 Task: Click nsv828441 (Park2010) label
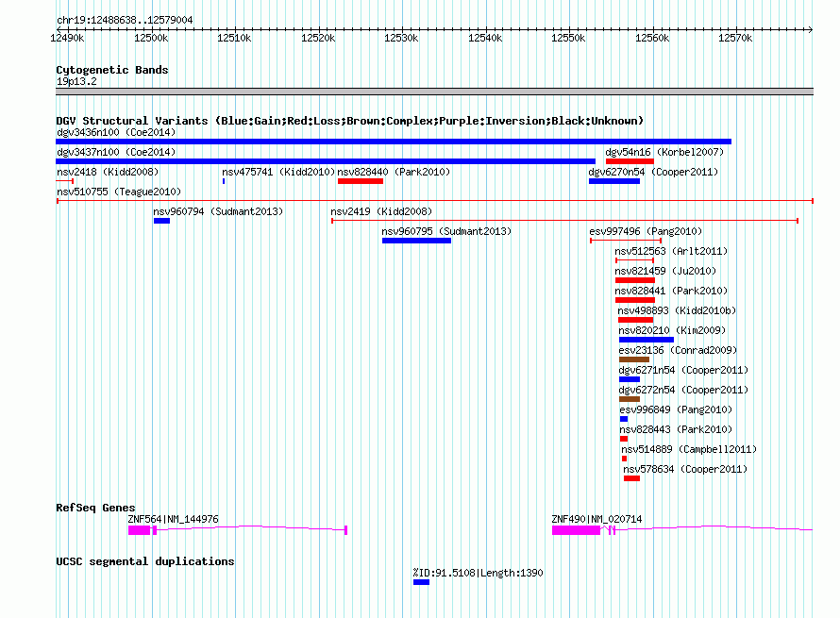[x=671, y=291]
